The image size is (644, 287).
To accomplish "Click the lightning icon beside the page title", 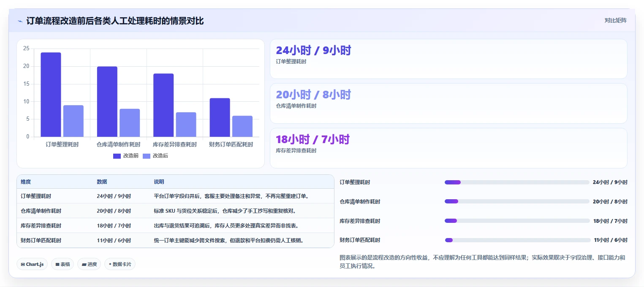I will pos(20,21).
